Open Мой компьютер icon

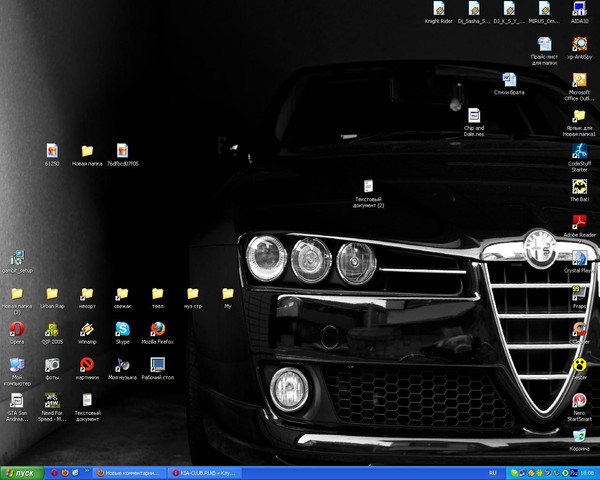[x=17, y=365]
